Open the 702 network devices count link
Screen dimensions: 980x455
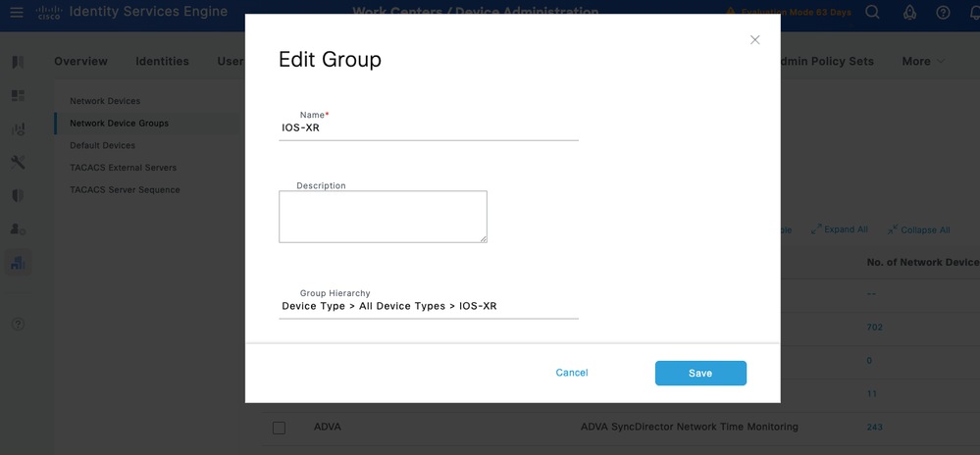pos(874,327)
